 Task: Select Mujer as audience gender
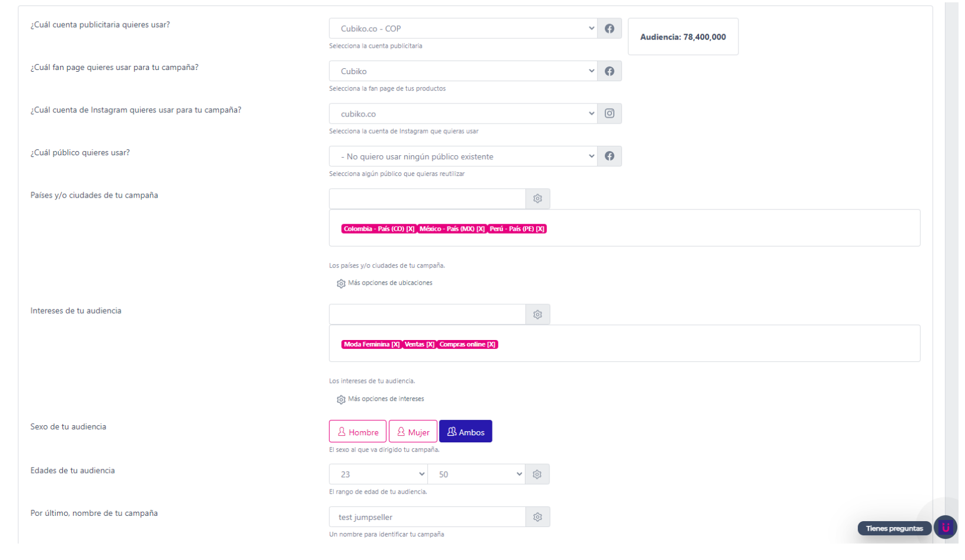coord(413,432)
